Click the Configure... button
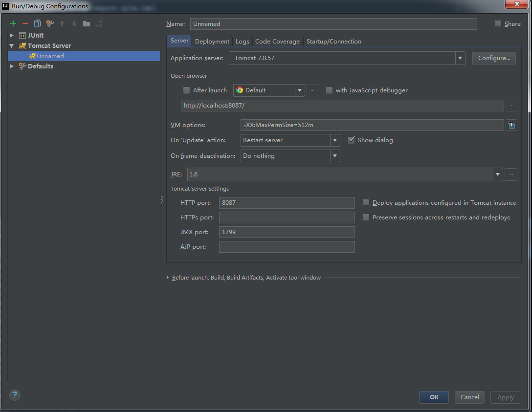This screenshot has width=532, height=412. click(x=494, y=58)
